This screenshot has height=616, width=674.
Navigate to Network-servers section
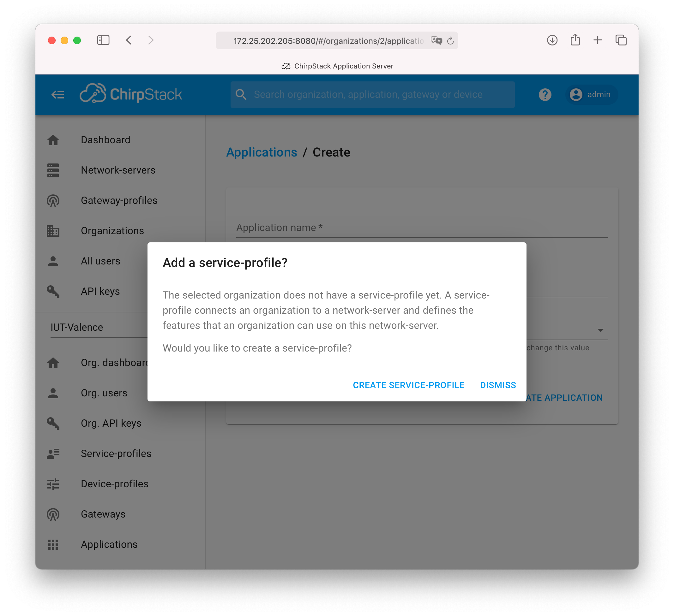118,169
